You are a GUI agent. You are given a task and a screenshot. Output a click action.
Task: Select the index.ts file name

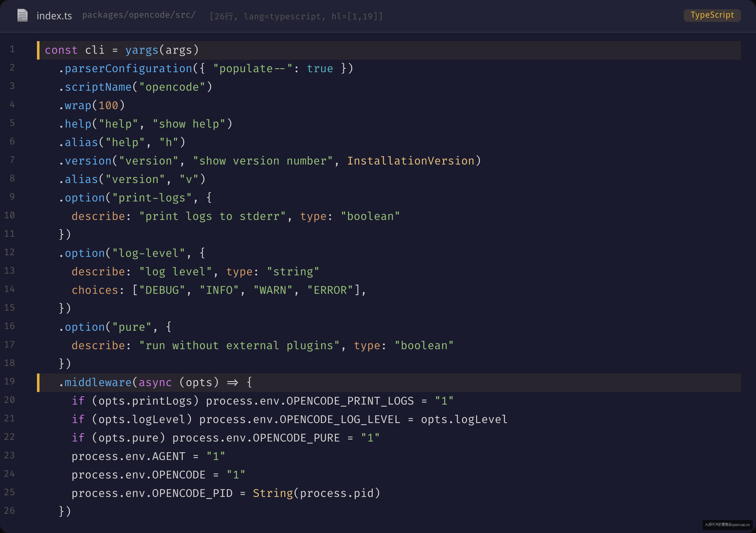click(x=54, y=16)
